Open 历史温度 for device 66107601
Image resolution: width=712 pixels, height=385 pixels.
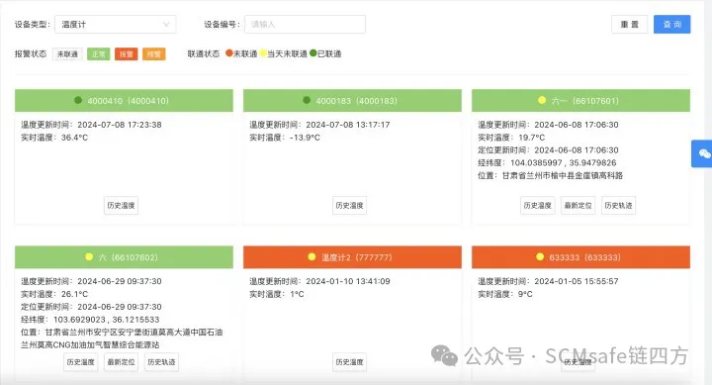point(538,206)
